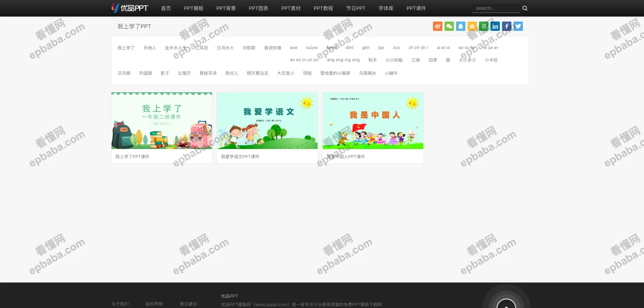The height and width of the screenshot is (308, 644).
Task: Open the PPT背景 menu
Action: 226,8
